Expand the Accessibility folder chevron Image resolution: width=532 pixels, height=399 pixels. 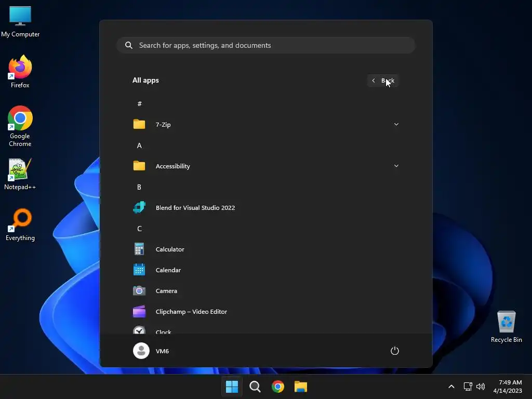tap(396, 166)
